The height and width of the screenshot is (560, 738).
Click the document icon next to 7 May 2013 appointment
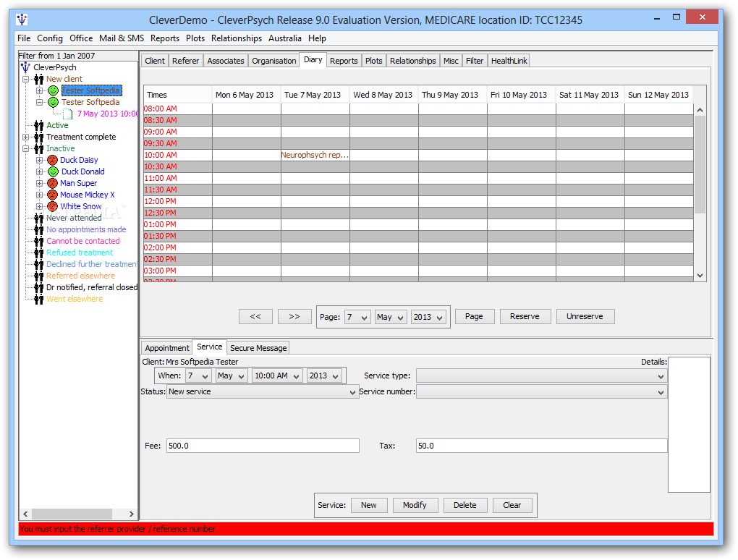[68, 114]
